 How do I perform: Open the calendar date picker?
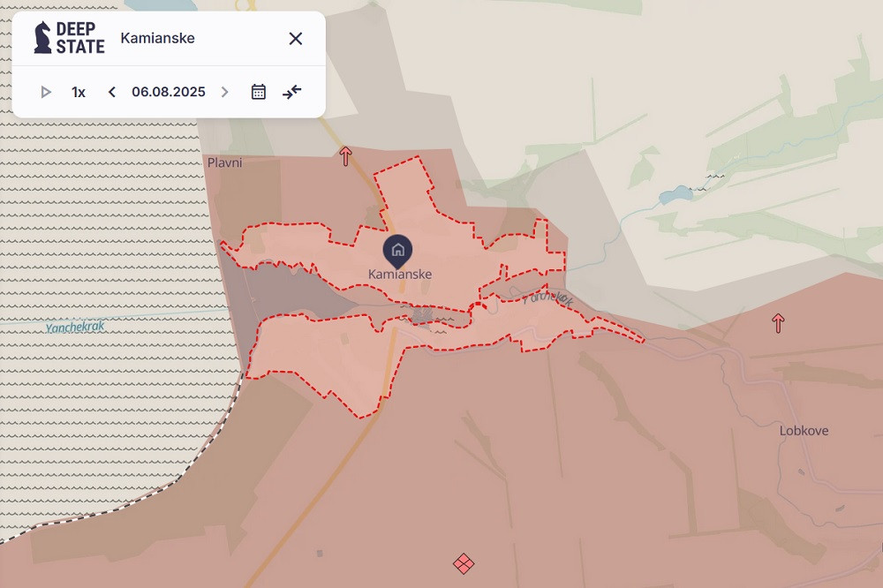pos(259,92)
